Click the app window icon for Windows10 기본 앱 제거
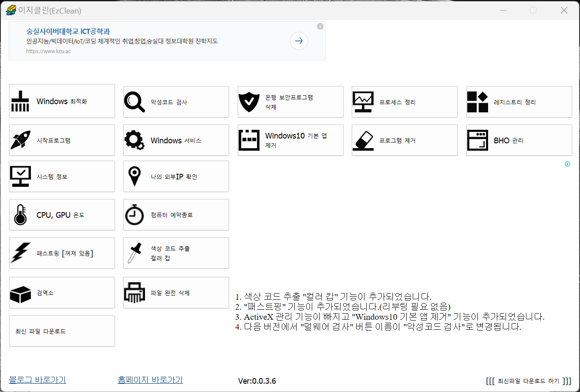Image resolution: width=580 pixels, height=392 pixels. 249,140
